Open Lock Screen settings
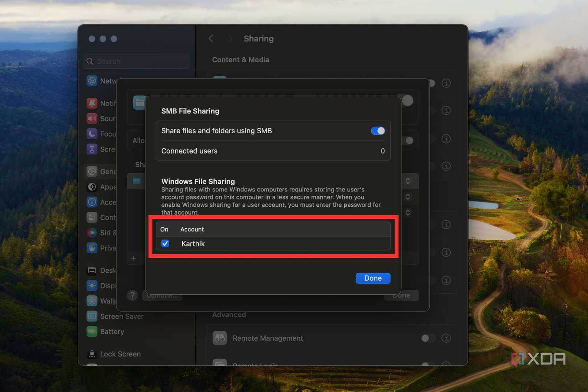Viewport: 588px width, 392px height. click(114, 354)
